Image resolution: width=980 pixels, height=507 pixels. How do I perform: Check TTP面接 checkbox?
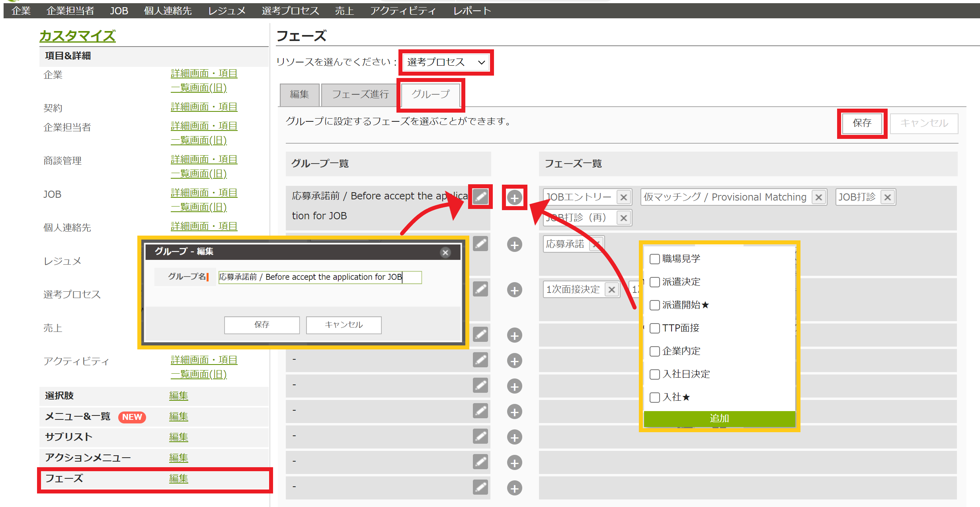(x=654, y=328)
